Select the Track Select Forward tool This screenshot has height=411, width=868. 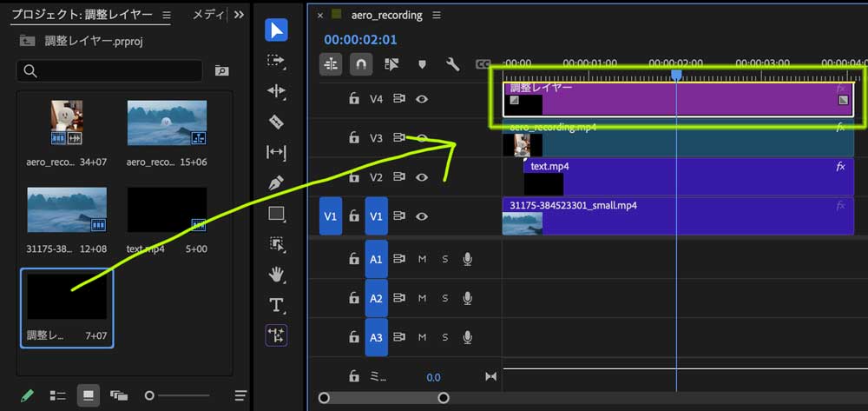(276, 61)
